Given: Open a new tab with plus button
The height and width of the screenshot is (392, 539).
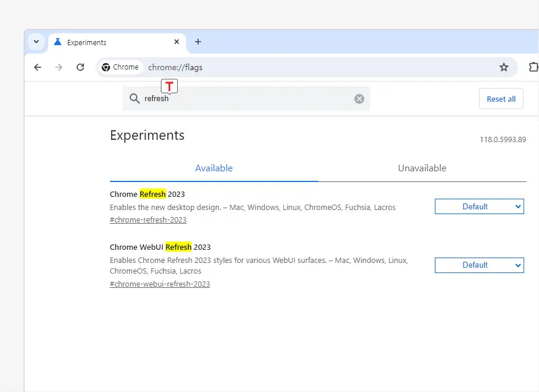Looking at the screenshot, I should [198, 42].
